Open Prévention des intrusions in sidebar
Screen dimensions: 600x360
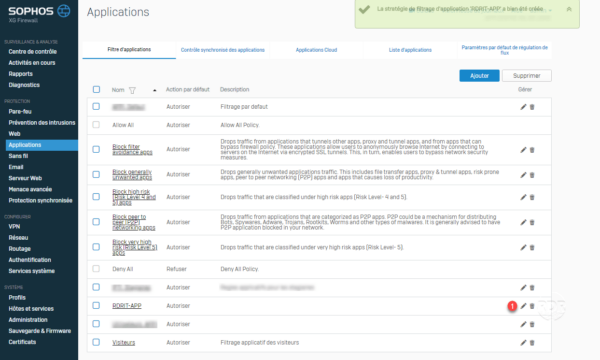42,123
